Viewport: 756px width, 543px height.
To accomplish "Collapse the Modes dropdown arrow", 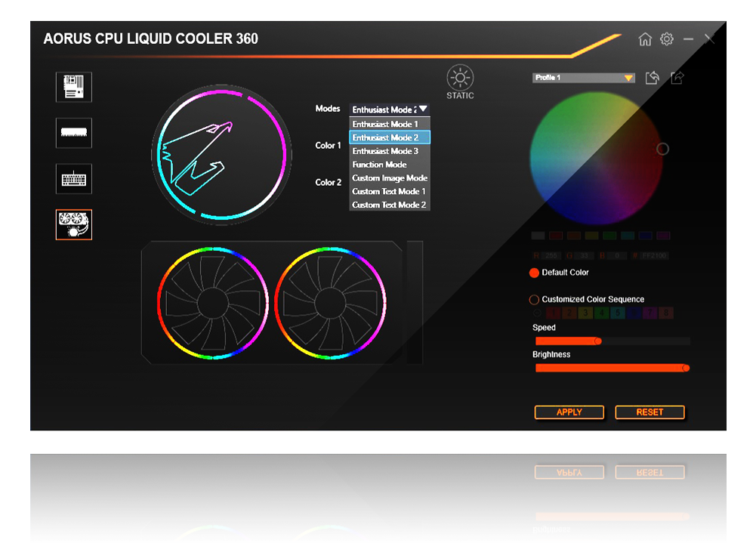I will click(x=423, y=110).
